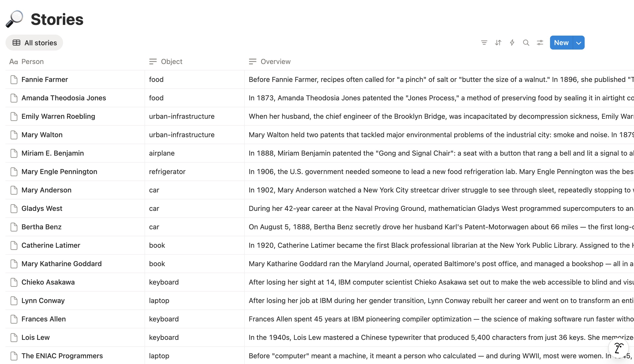
Task: Click the Mary Engle Pennington name
Action: (59, 172)
